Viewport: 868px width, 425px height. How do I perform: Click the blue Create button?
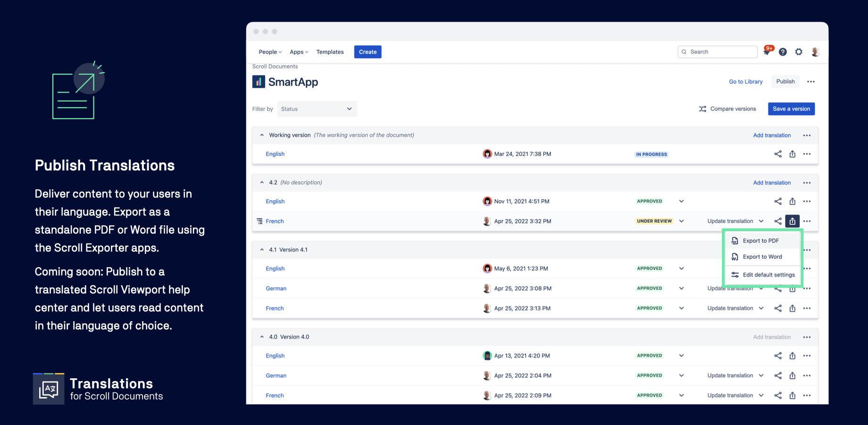[x=368, y=52]
